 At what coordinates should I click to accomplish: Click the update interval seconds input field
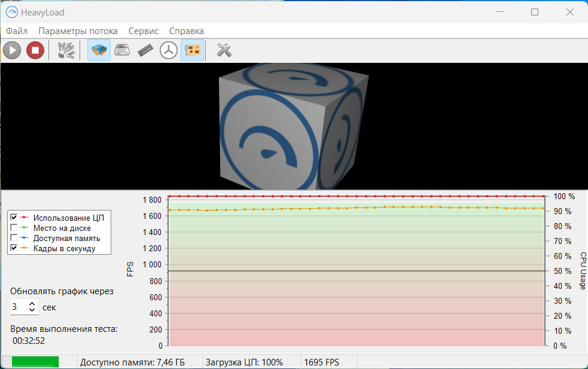(x=19, y=307)
